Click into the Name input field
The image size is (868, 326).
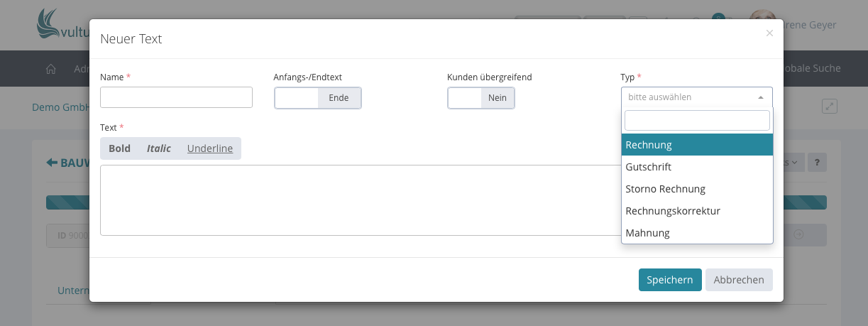coord(176,97)
